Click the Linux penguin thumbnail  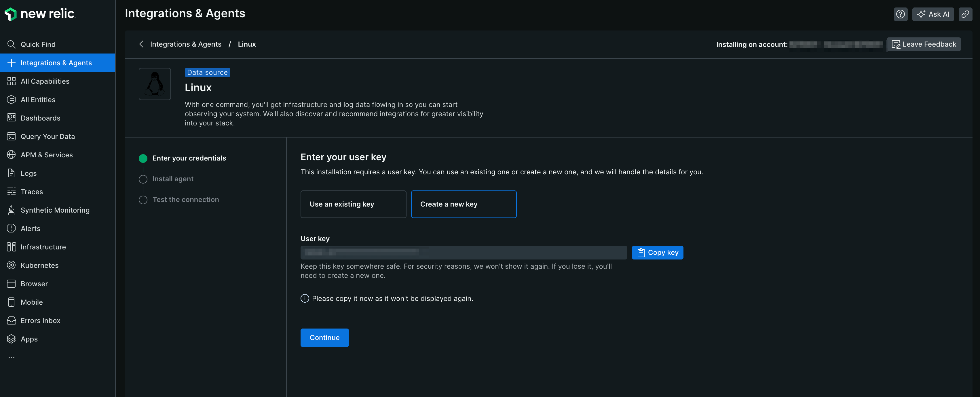coord(155,84)
